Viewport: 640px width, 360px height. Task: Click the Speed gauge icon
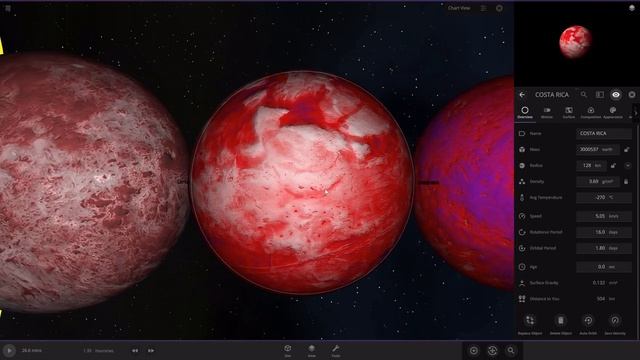point(522,216)
